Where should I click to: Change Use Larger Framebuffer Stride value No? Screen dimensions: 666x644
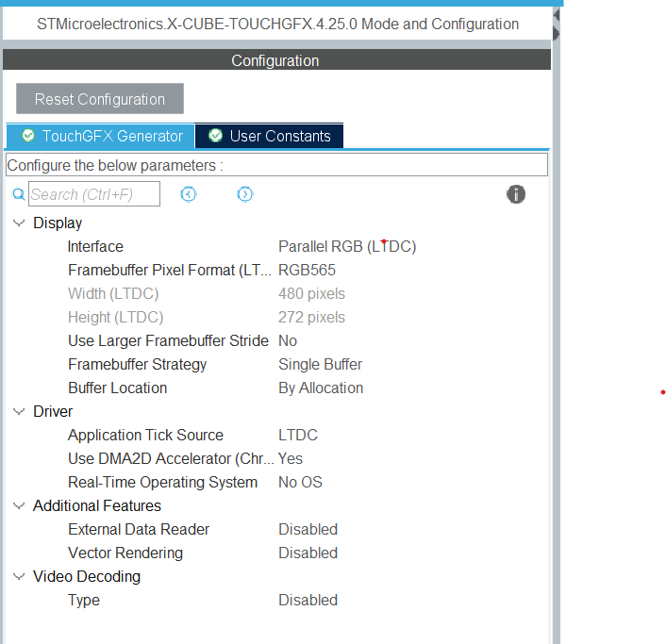[288, 341]
